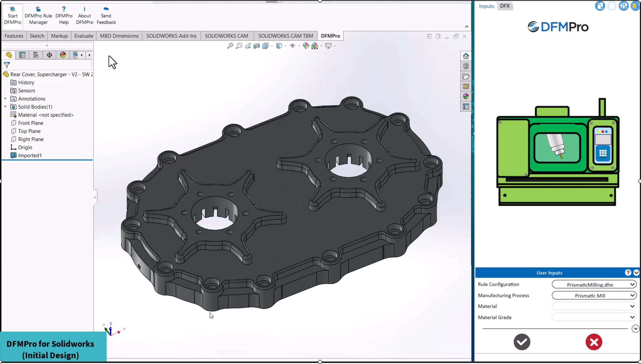This screenshot has height=364, width=641.
Task: Click the Display Style icon
Action: pos(279,46)
